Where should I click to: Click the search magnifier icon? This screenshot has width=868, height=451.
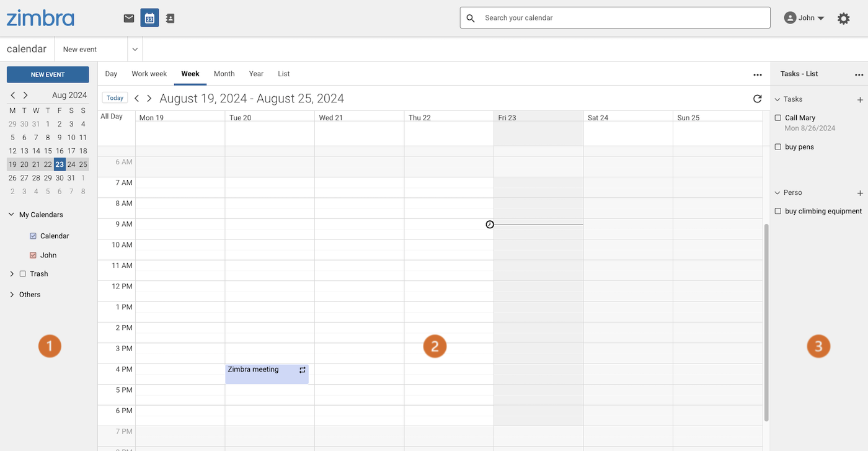pyautogui.click(x=470, y=18)
